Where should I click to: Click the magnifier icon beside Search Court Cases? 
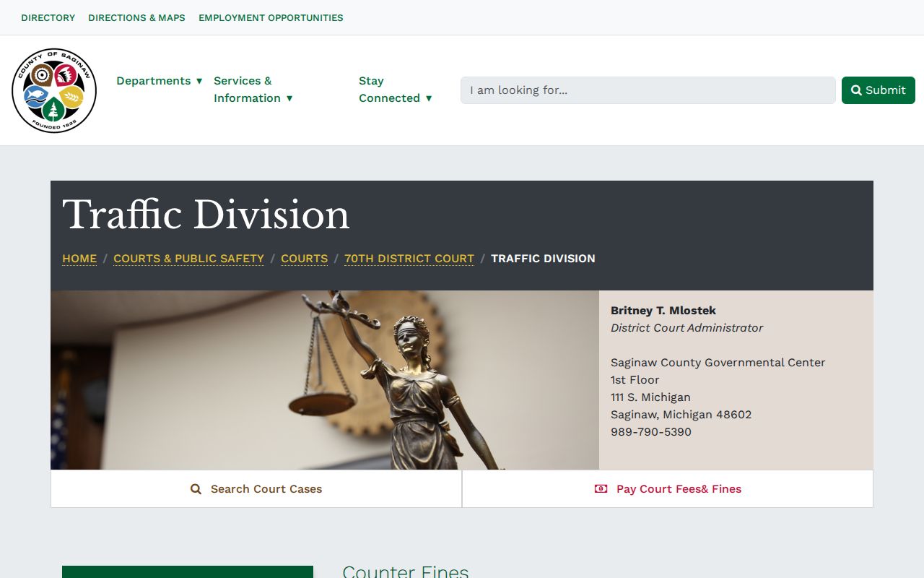point(196,489)
